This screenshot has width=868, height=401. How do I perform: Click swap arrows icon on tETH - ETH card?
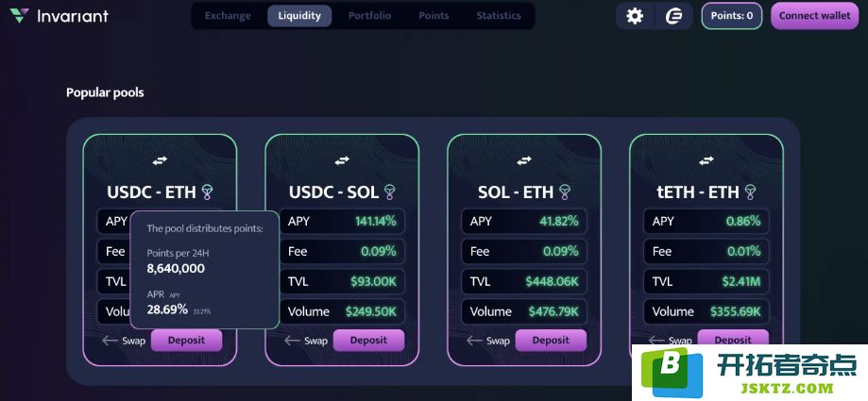pyautogui.click(x=706, y=161)
